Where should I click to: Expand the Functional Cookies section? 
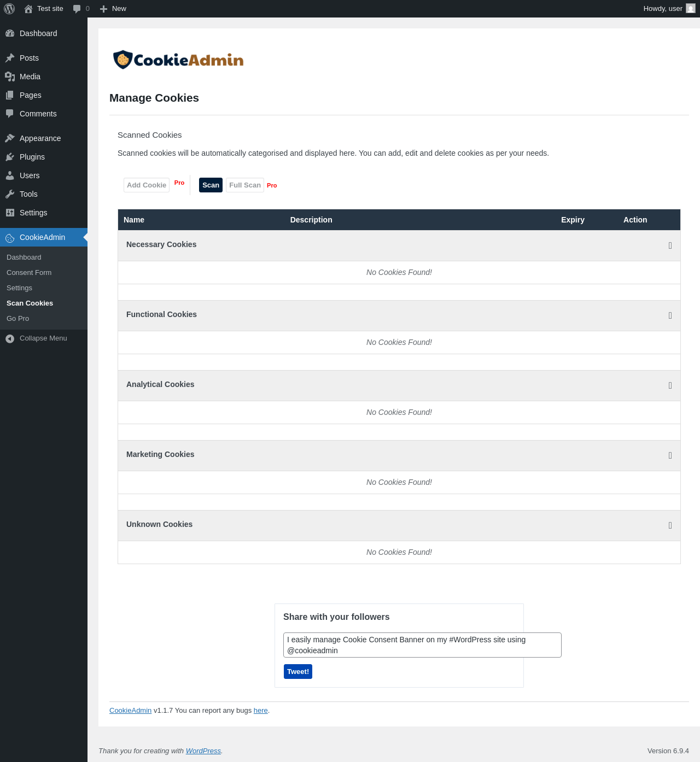click(670, 315)
